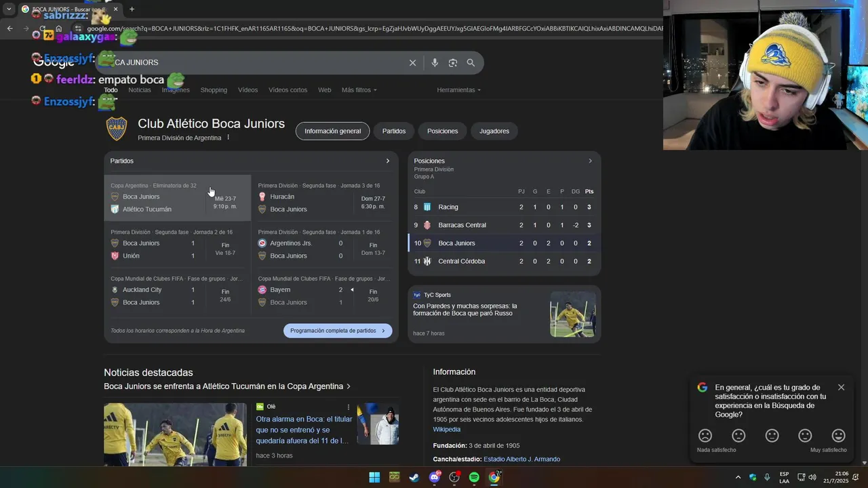Viewport: 868px width, 488px height.
Task: Select the Información general chip
Action: coord(332,131)
